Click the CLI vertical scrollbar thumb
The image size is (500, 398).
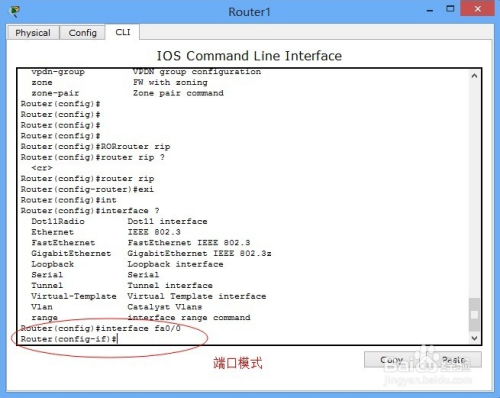click(474, 315)
